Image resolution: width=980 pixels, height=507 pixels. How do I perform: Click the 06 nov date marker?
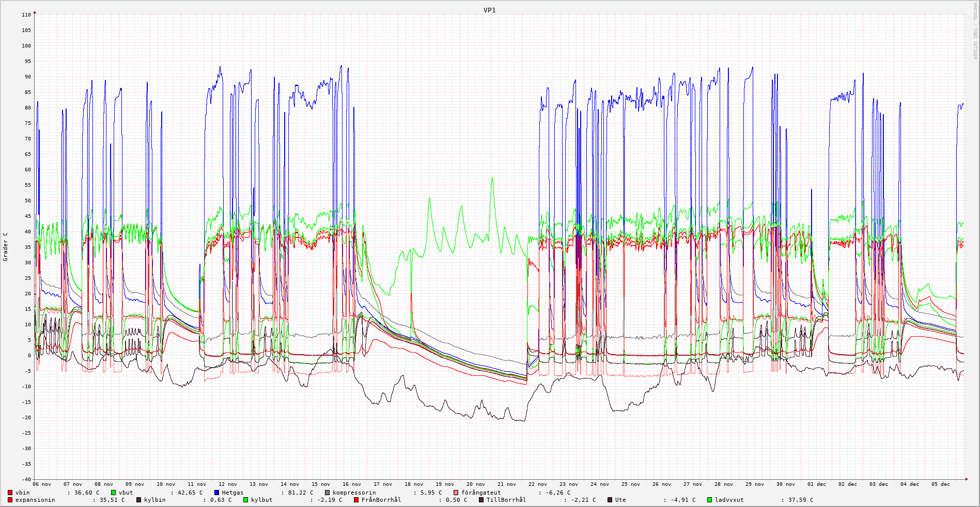(42, 484)
